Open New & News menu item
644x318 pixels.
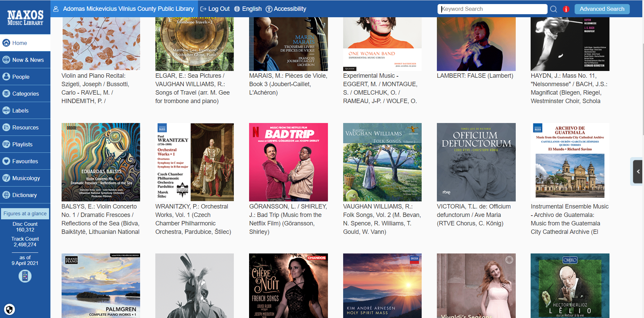(x=25, y=60)
